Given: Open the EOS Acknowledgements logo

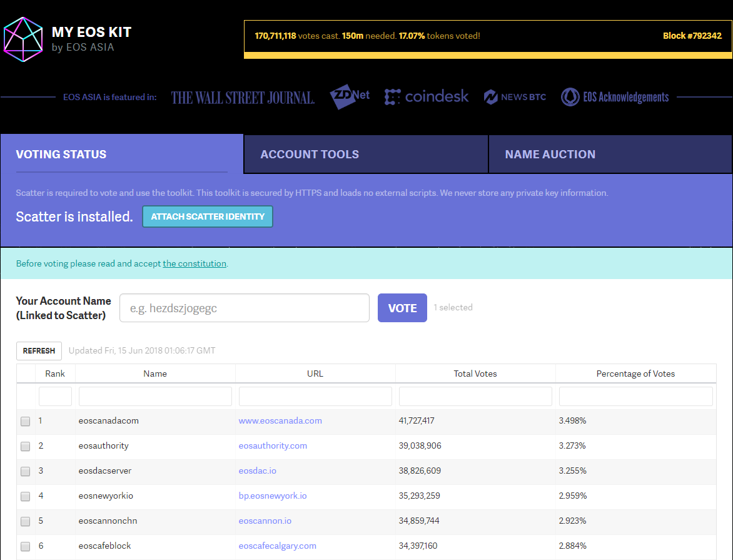Looking at the screenshot, I should click(x=615, y=97).
